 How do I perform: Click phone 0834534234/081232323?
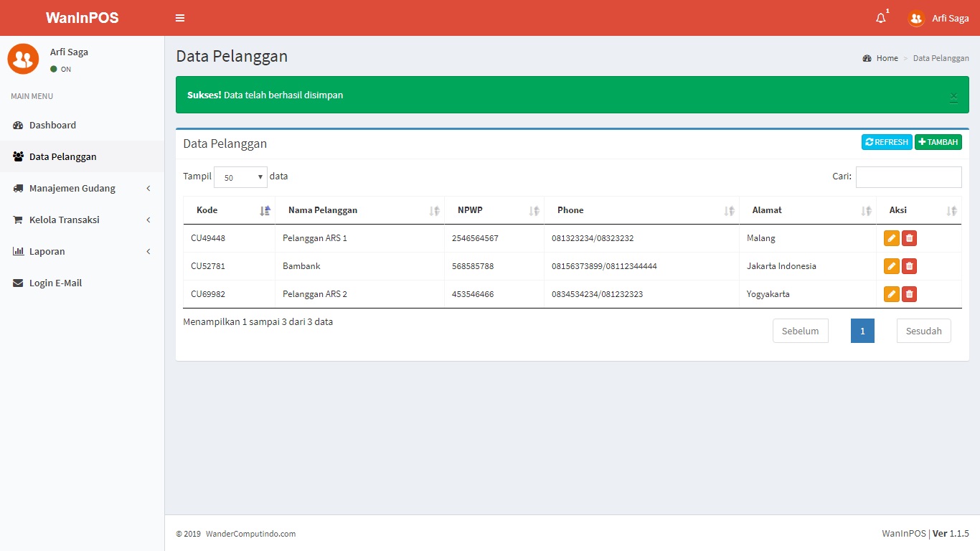pos(597,294)
